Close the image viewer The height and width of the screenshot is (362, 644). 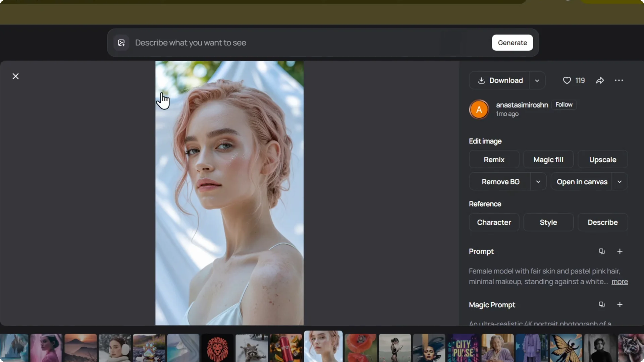pyautogui.click(x=15, y=76)
